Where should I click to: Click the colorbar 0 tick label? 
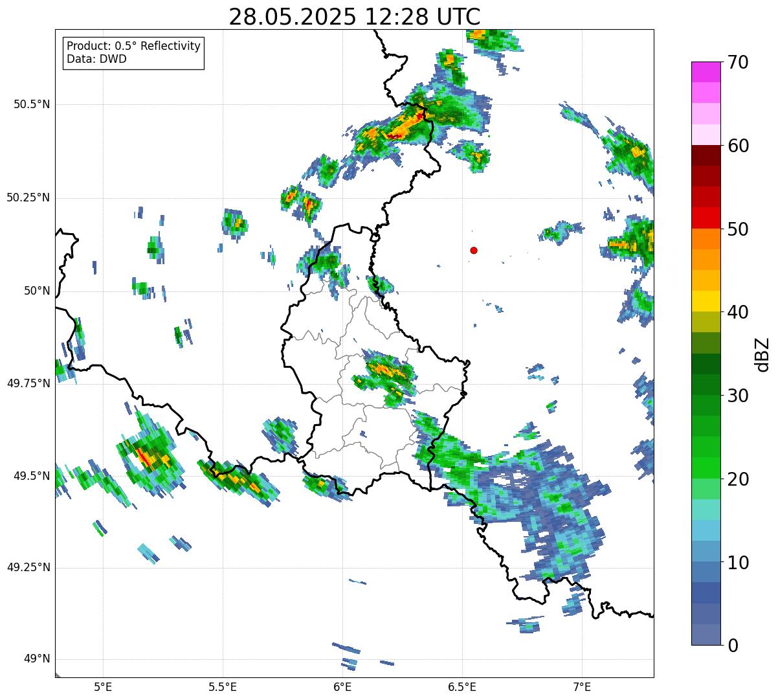pos(733,646)
